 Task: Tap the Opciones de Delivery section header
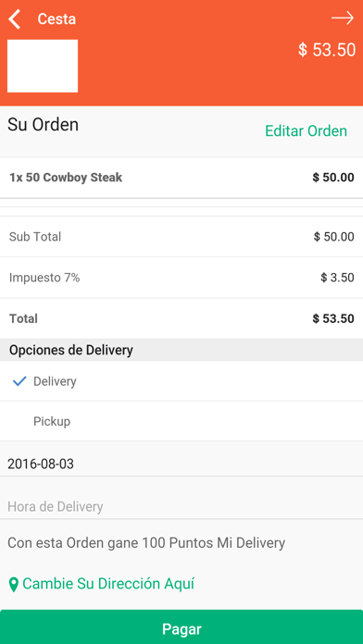(x=181, y=351)
